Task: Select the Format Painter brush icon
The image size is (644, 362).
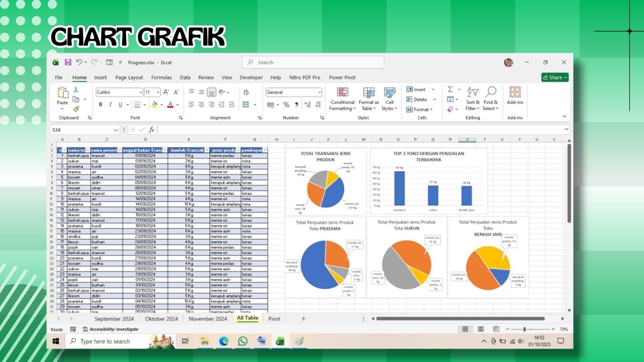Action: tap(75, 109)
